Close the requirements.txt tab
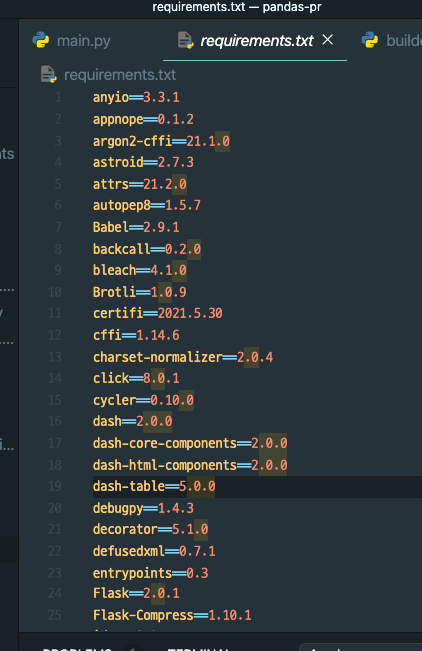Image resolution: width=422 pixels, height=651 pixels. (x=328, y=40)
